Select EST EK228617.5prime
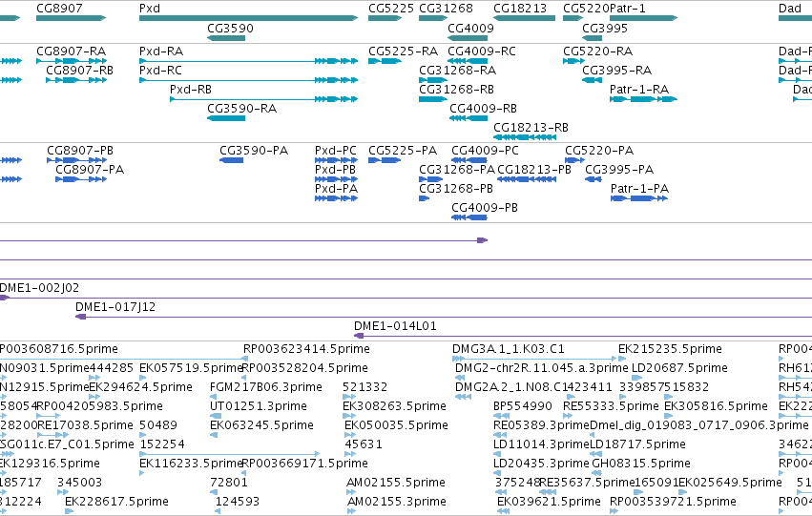Viewport: 812px width, 516px height. tap(116, 502)
